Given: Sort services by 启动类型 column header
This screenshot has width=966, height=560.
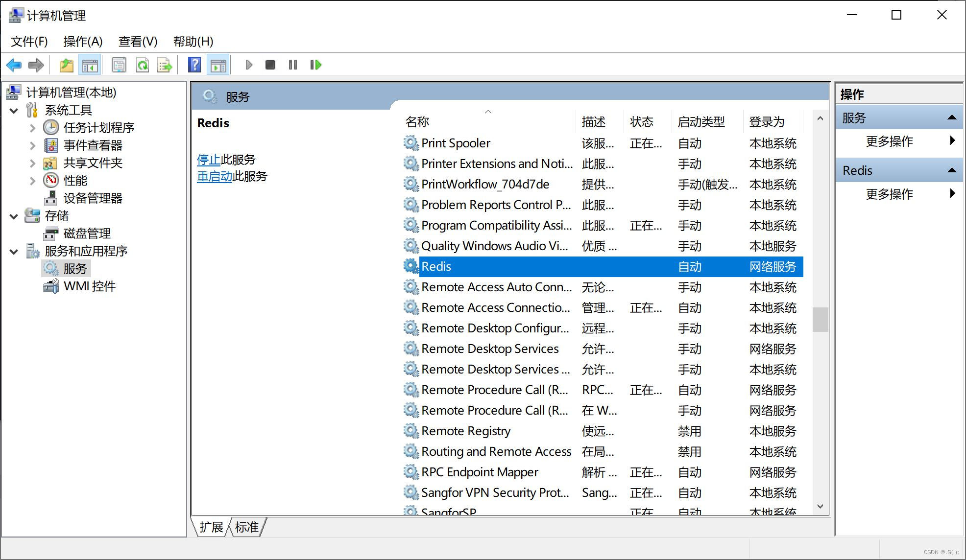Looking at the screenshot, I should click(701, 122).
